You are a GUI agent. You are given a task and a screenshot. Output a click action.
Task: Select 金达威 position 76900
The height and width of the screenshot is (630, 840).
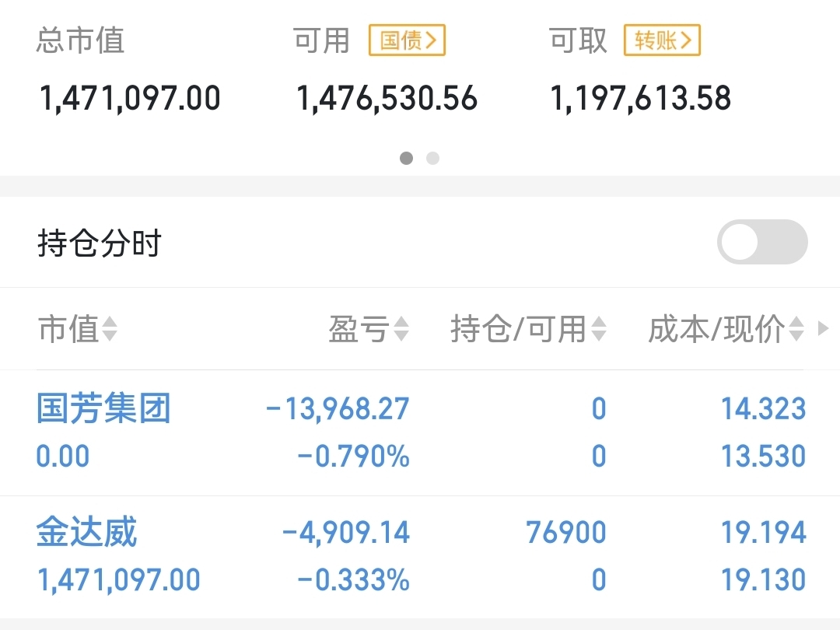(x=565, y=533)
